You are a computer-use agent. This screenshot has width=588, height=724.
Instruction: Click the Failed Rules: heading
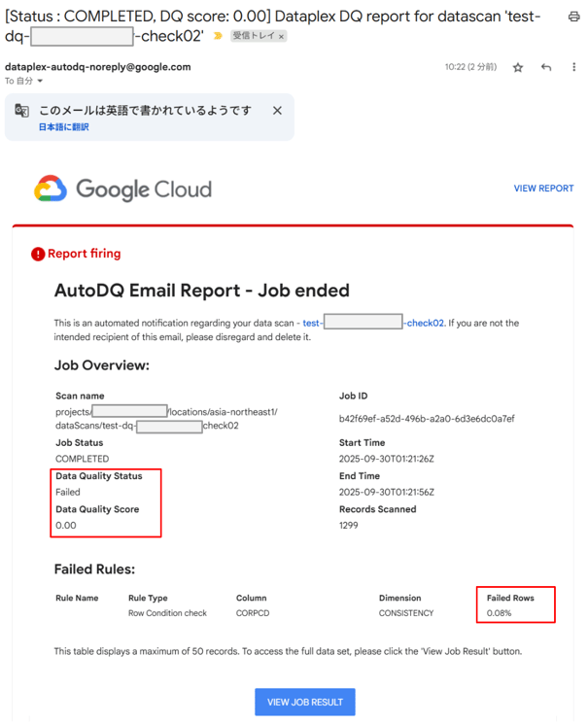point(94,569)
